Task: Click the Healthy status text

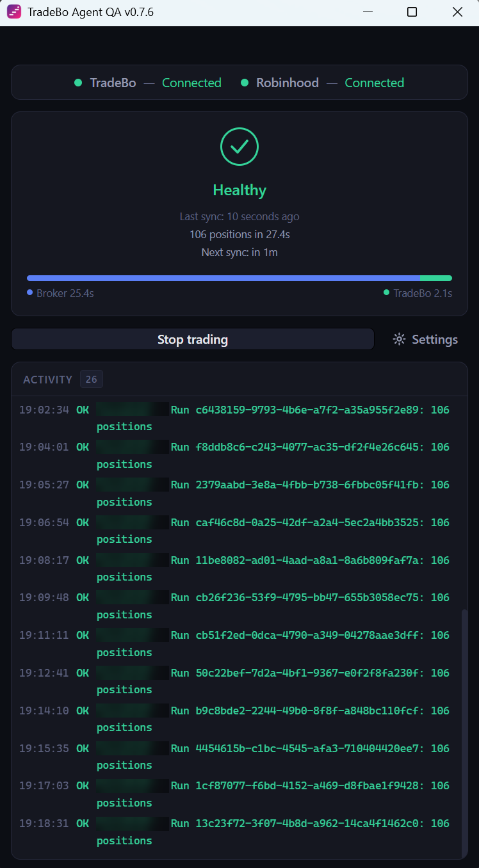Action: click(x=239, y=190)
